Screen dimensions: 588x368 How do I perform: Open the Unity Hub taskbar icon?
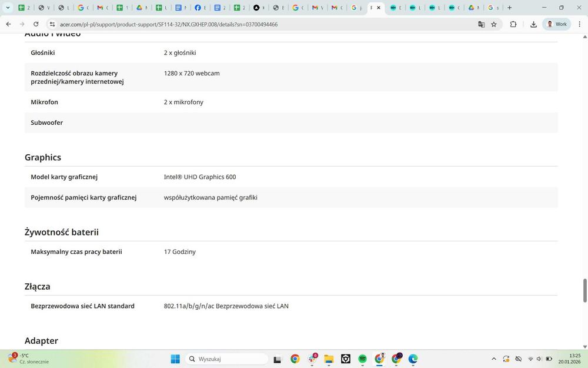(345, 359)
